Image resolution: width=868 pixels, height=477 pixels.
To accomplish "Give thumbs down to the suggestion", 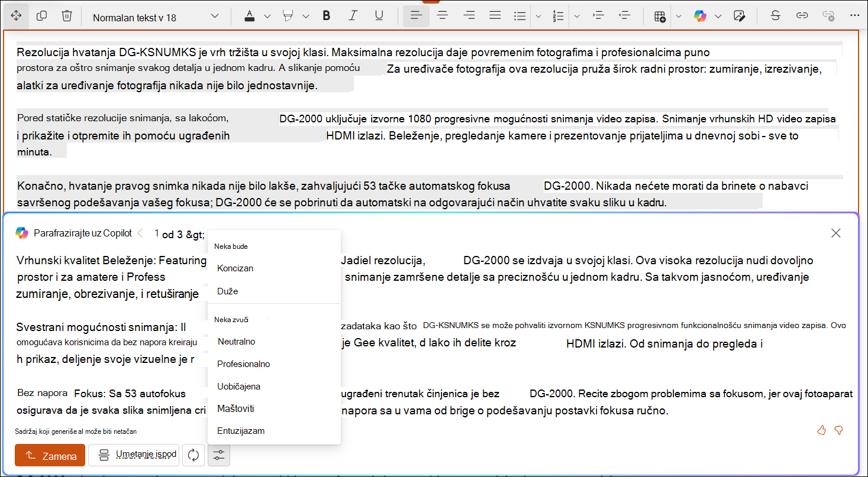I will (x=838, y=430).
